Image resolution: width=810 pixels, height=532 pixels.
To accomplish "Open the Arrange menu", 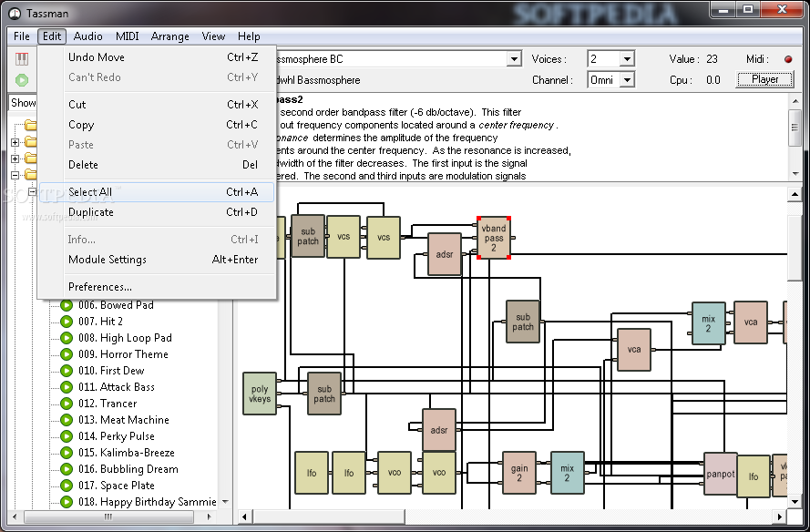I will coord(170,36).
